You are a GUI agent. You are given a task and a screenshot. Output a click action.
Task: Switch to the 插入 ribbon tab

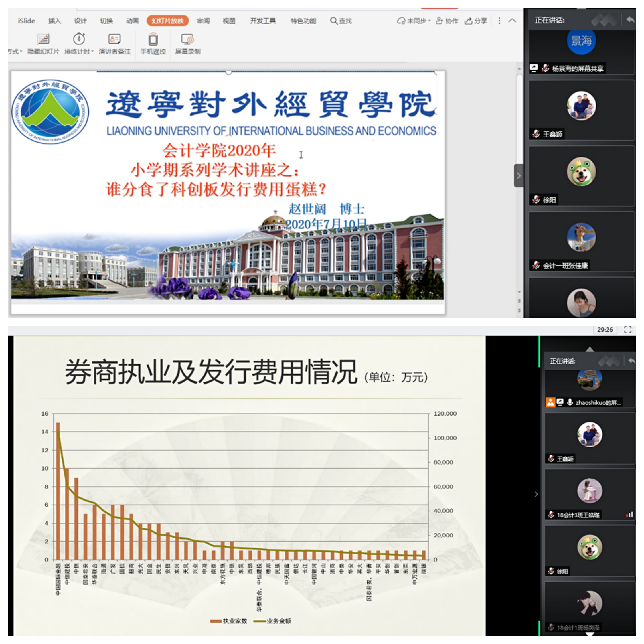point(55,21)
